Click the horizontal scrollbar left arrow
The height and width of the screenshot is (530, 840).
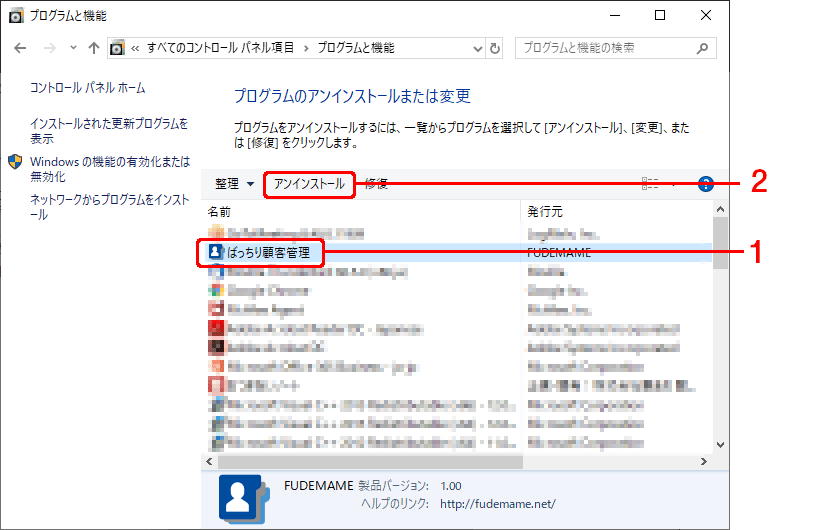[x=209, y=461]
